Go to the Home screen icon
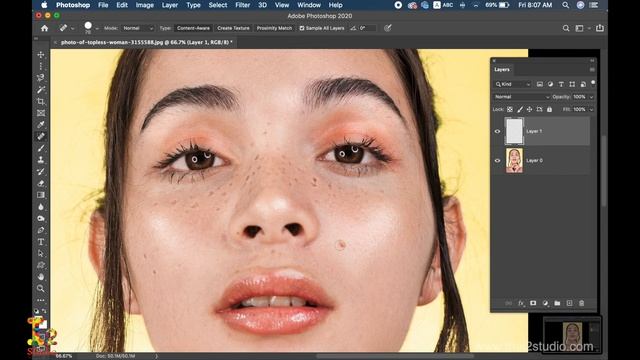 [44, 28]
